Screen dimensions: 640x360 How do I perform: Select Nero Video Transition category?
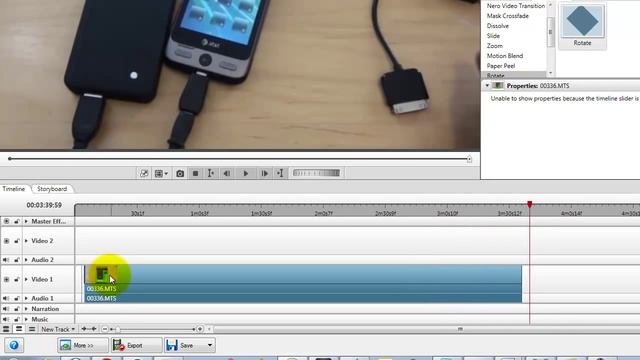tap(516, 6)
